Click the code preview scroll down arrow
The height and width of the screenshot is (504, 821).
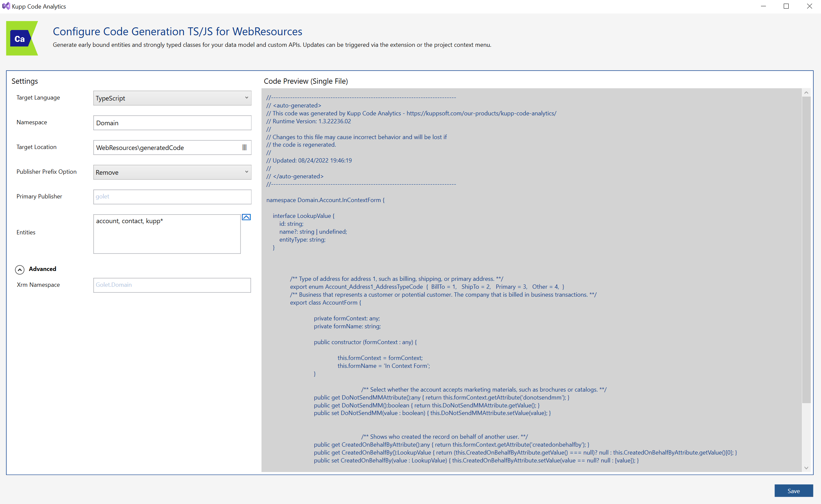point(806,468)
